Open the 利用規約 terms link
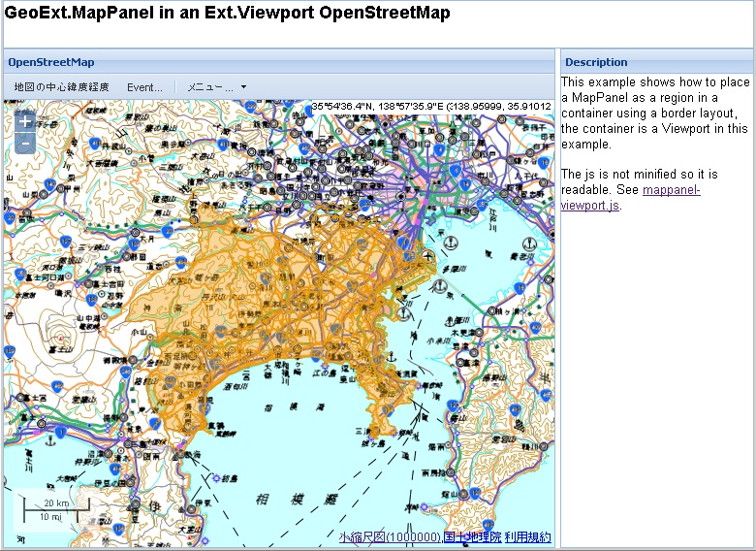The width and height of the screenshot is (756, 551). (527, 536)
